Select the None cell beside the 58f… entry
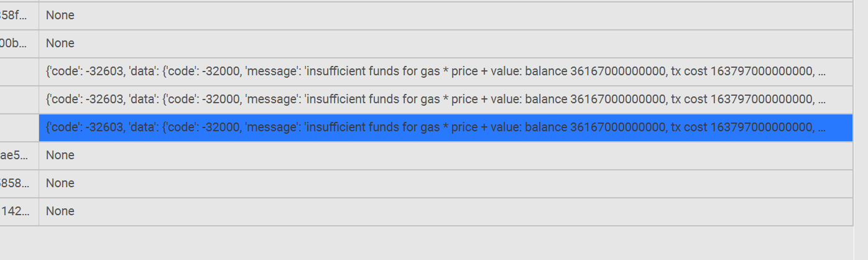Image resolution: width=868 pixels, height=260 pixels. coord(60,16)
